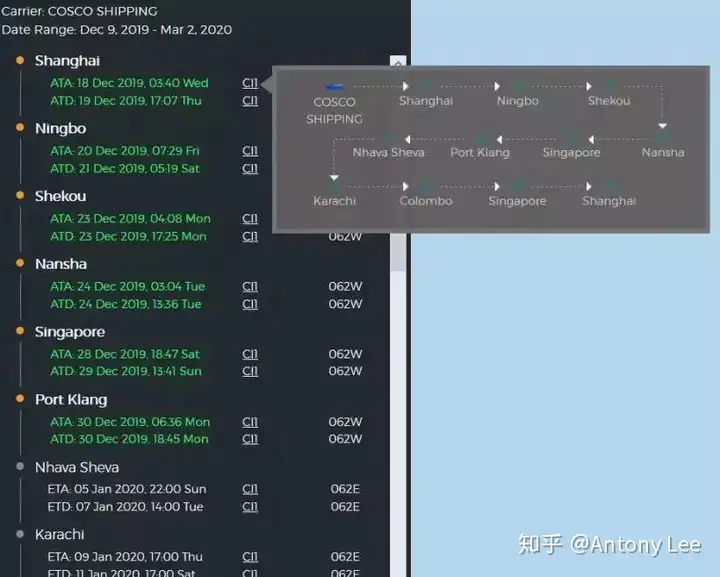Click voyage 062W on Singapore ATA 28 Dec row
Viewport: 720px width, 577px height.
[x=345, y=354]
